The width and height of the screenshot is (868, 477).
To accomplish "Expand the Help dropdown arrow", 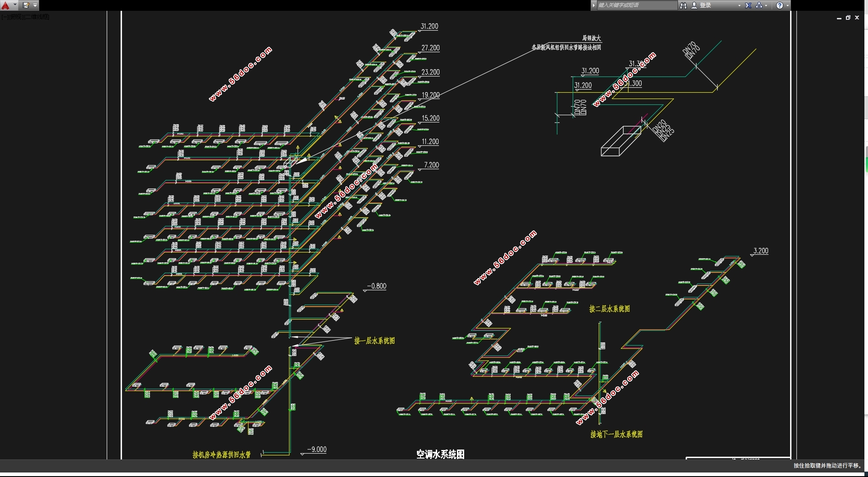I will pyautogui.click(x=787, y=5).
